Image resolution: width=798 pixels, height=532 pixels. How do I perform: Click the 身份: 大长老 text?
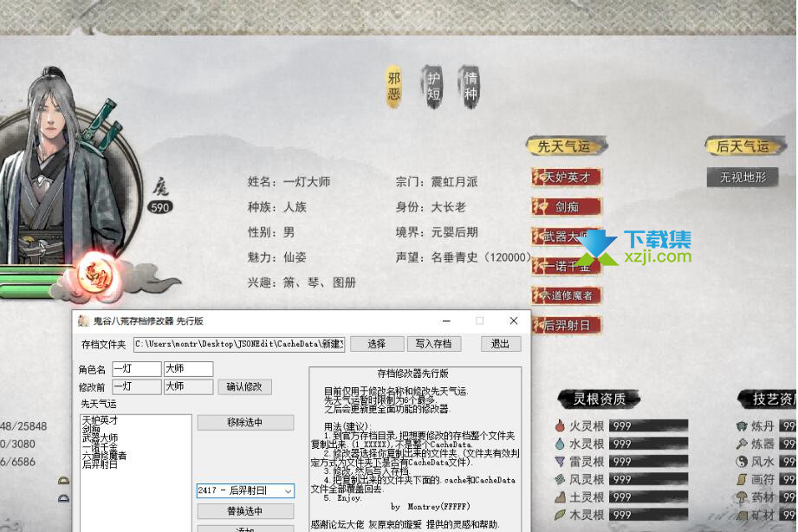tap(431, 207)
